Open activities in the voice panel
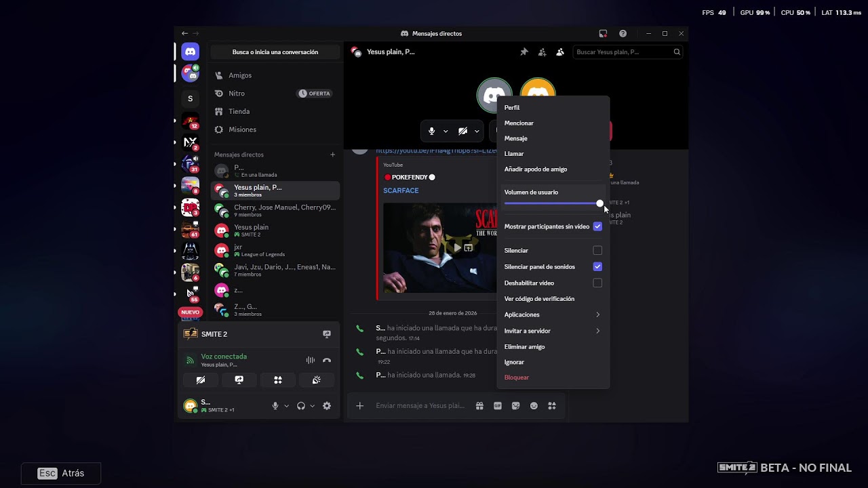 pyautogui.click(x=277, y=380)
